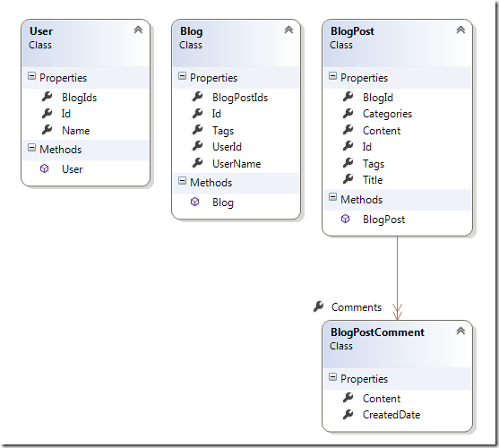This screenshot has width=499, height=448.
Task: Click wrench icon beside Comments association label
Action: pyautogui.click(x=318, y=306)
